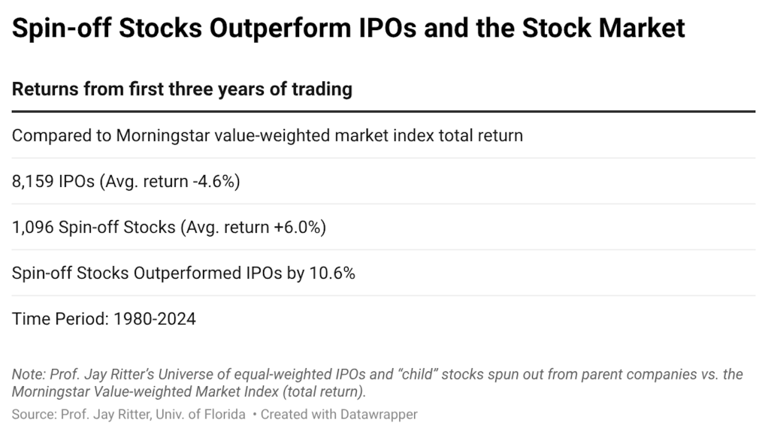Viewport: 768px width, 435px height.
Task: Select the 8,159 IPOs row
Action: pyautogui.click(x=384, y=181)
